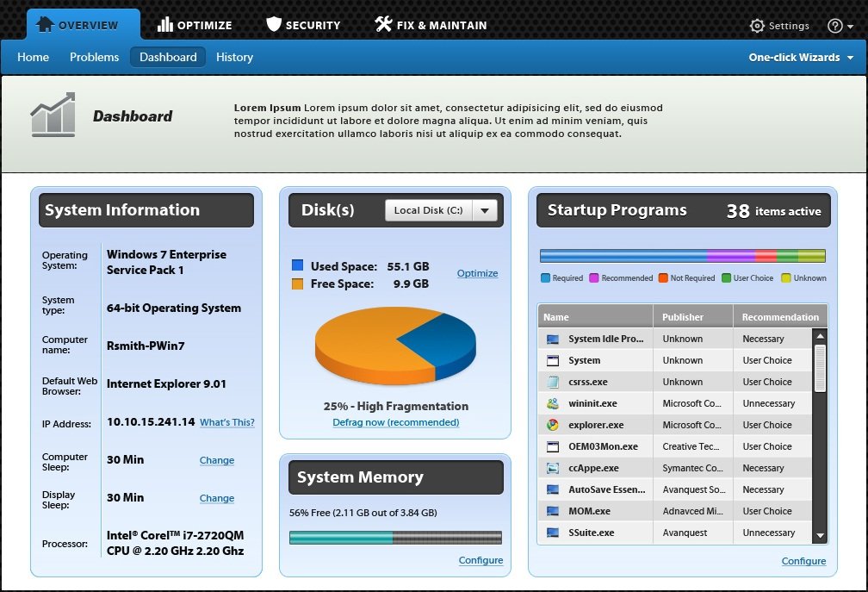Image resolution: width=868 pixels, height=592 pixels.
Task: Click the 10.10.15.241.14 IP address
Action: [151, 422]
